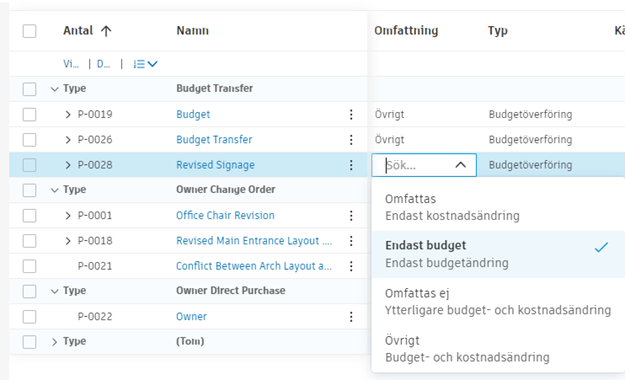625x380 pixels.
Task: Sort by the Omfattning column header
Action: click(406, 31)
